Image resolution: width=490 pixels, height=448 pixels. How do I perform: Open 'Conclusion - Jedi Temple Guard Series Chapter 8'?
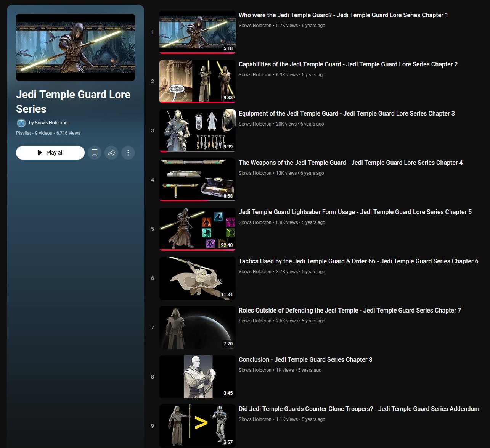[x=305, y=359]
